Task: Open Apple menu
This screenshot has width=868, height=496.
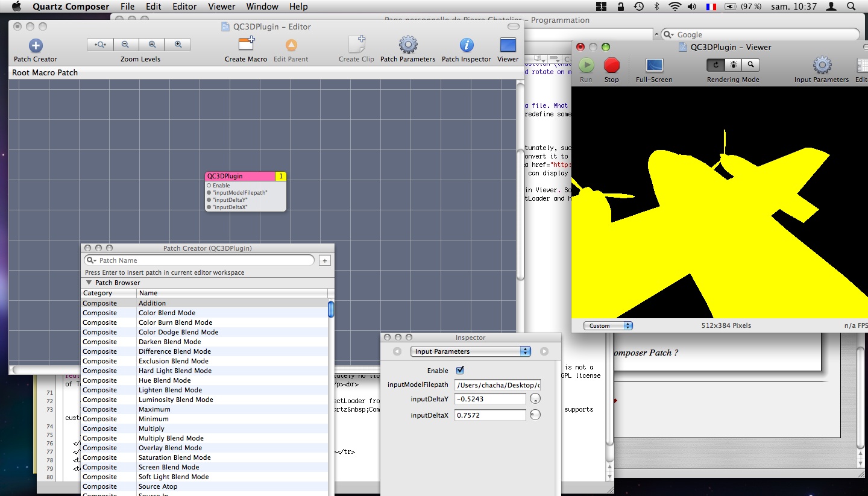Action: tap(16, 7)
